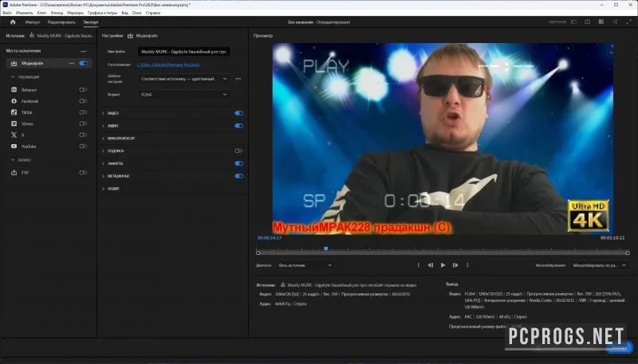
Task: Open the Медиафайл row options ellipsis
Action: [72, 64]
